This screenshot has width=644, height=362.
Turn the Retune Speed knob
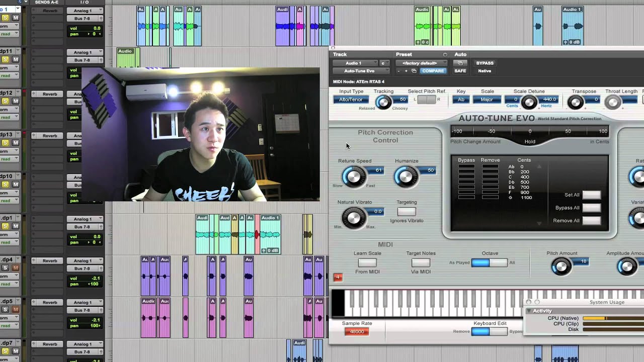click(x=354, y=176)
